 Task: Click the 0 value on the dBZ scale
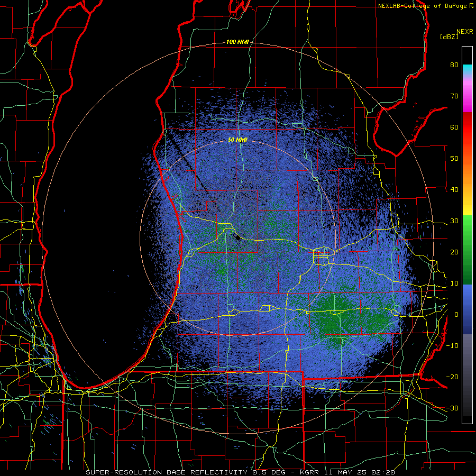tap(456, 315)
